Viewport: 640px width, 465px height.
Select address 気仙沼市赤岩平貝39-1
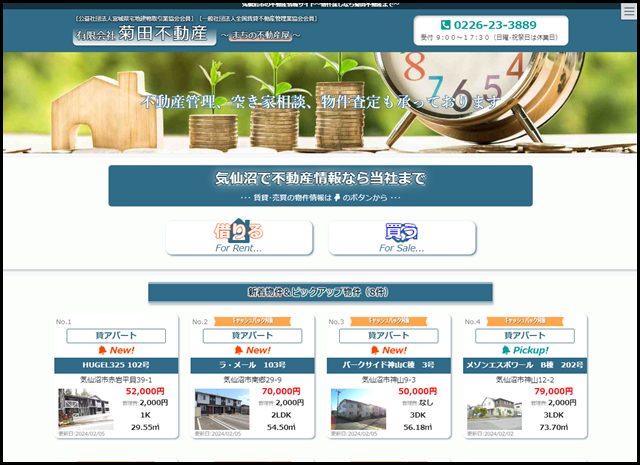[116, 380]
